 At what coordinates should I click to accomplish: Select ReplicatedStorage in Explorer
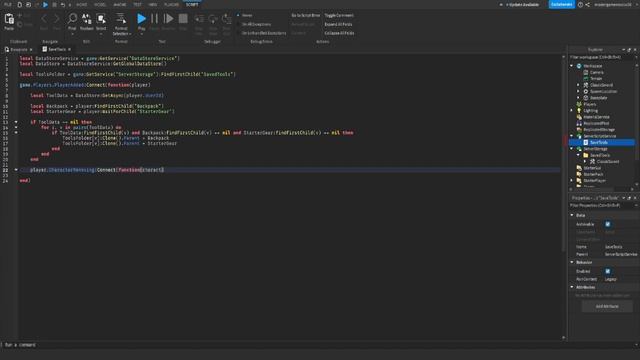[598, 129]
